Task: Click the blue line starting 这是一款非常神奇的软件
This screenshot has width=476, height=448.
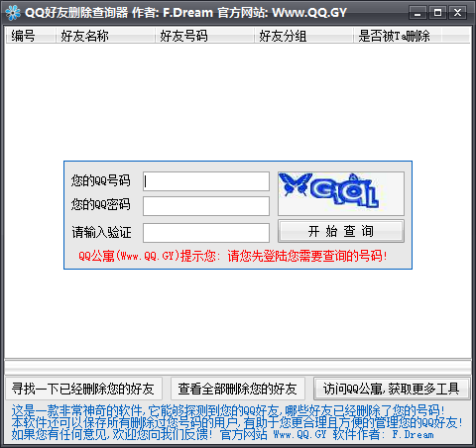Action: coord(228,410)
